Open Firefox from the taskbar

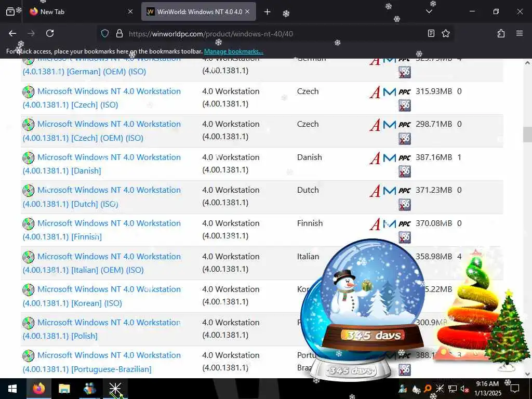pos(38,389)
